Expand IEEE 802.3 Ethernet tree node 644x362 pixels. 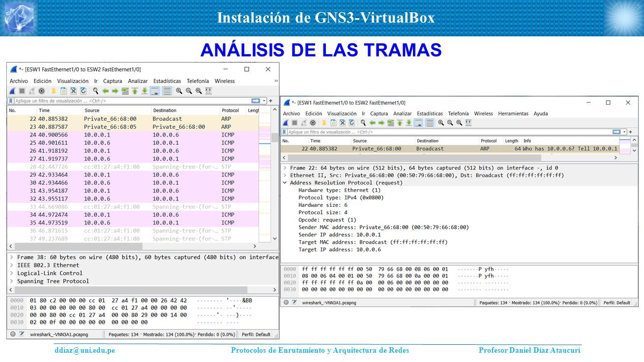pyautogui.click(x=11, y=265)
